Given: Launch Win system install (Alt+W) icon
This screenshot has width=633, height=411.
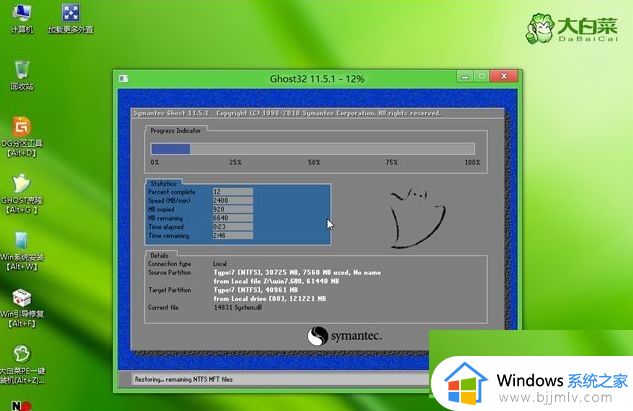Looking at the screenshot, I should point(22,251).
